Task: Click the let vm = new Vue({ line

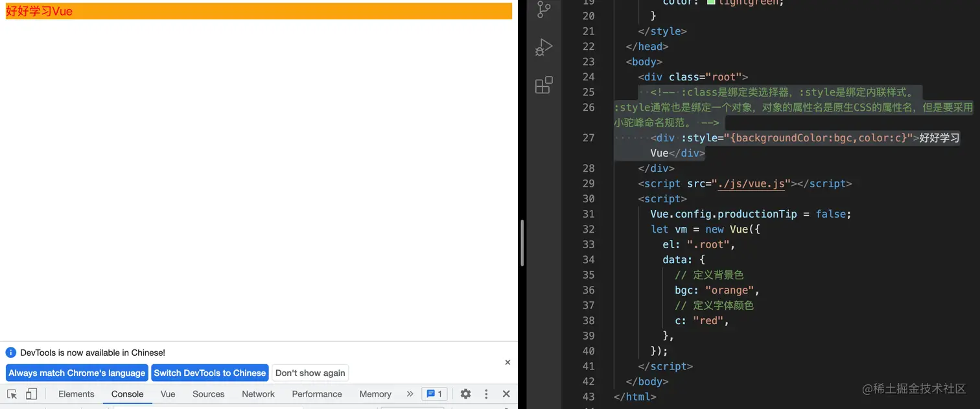Action: click(x=705, y=229)
